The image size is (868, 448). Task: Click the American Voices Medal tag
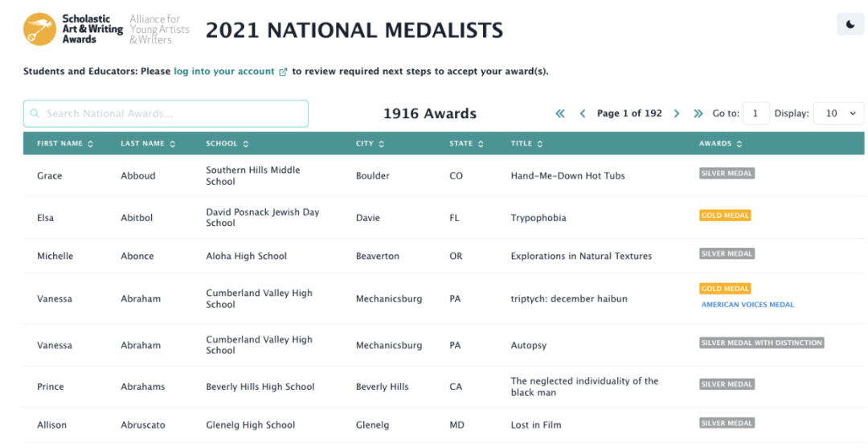coord(747,305)
